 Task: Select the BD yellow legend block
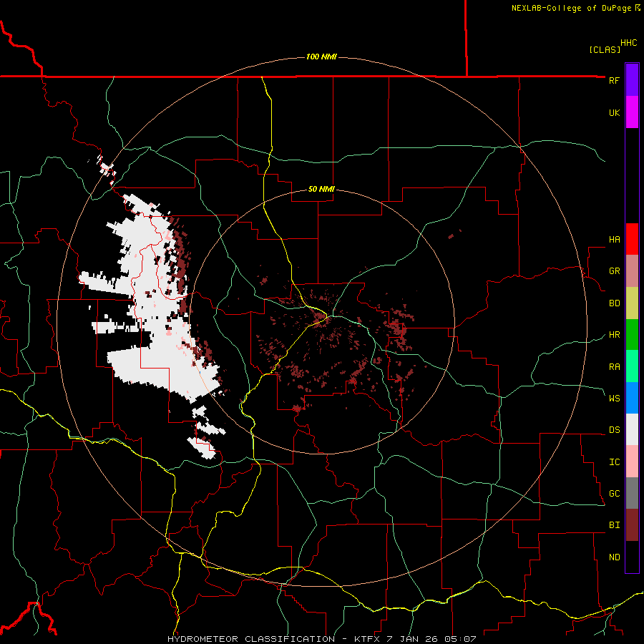click(632, 303)
